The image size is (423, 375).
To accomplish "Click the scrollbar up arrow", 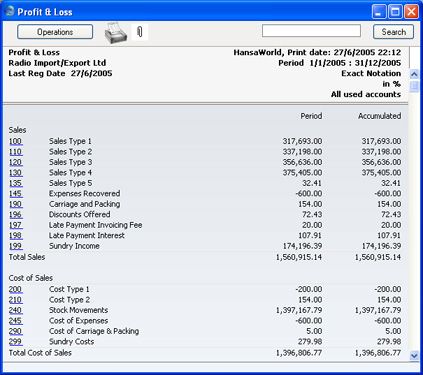I will [414, 74].
